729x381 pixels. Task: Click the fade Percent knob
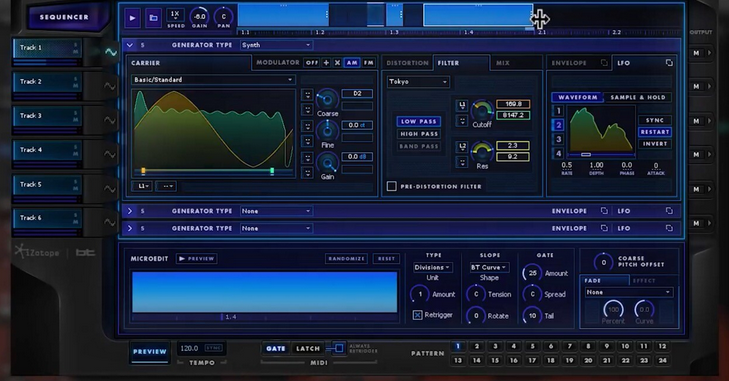click(x=613, y=309)
